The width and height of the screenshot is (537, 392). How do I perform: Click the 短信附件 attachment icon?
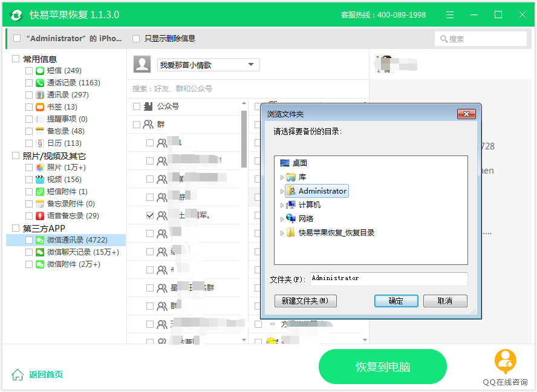[40, 192]
